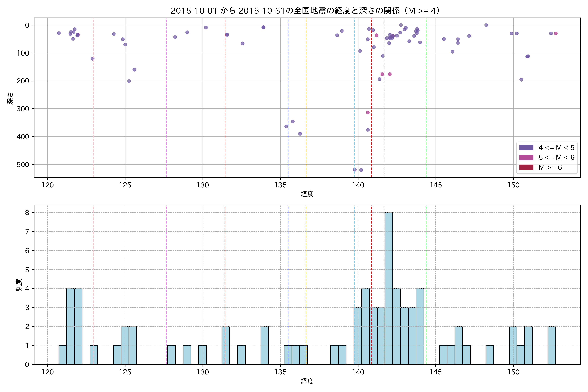Viewport: 588px width, 392px height.
Task: Click the 8 tick label on frequency axis
Action: click(x=27, y=212)
